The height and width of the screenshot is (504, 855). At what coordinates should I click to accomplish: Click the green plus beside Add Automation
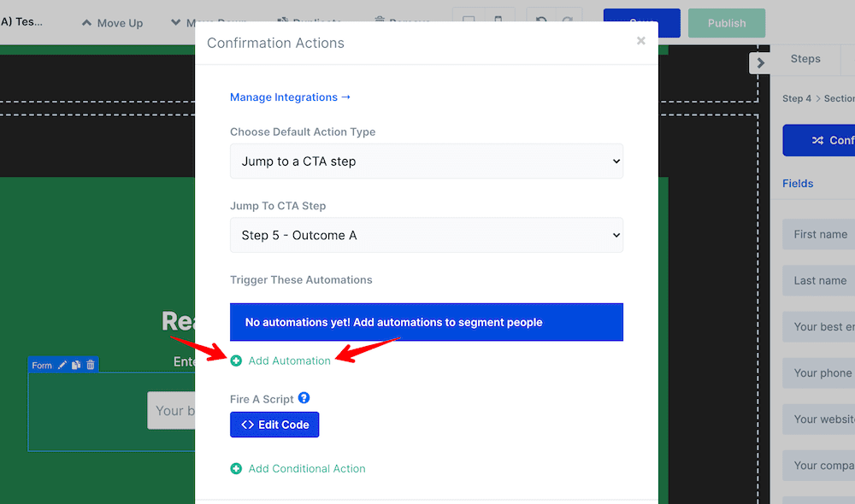click(x=237, y=360)
